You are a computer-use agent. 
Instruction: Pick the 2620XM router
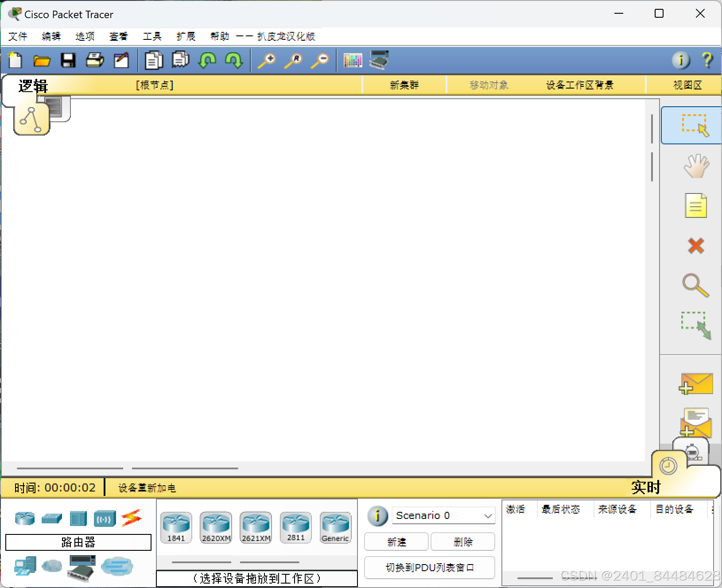pos(216,527)
